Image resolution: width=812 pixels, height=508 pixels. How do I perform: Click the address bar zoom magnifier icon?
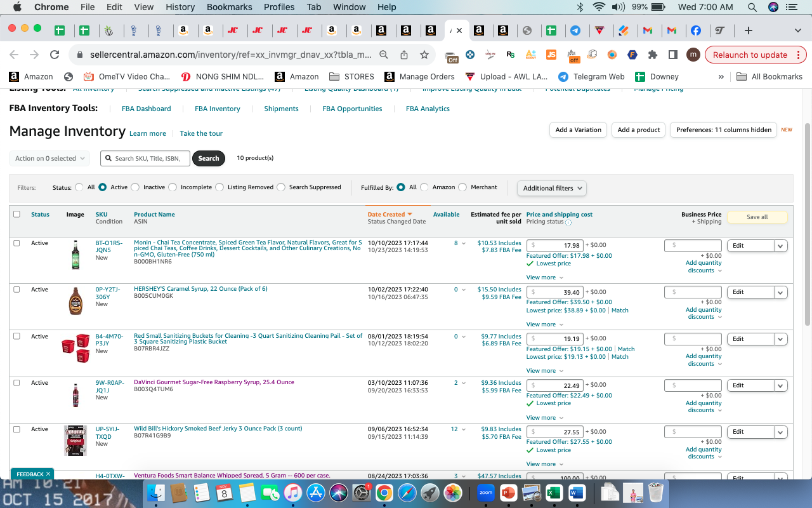384,55
